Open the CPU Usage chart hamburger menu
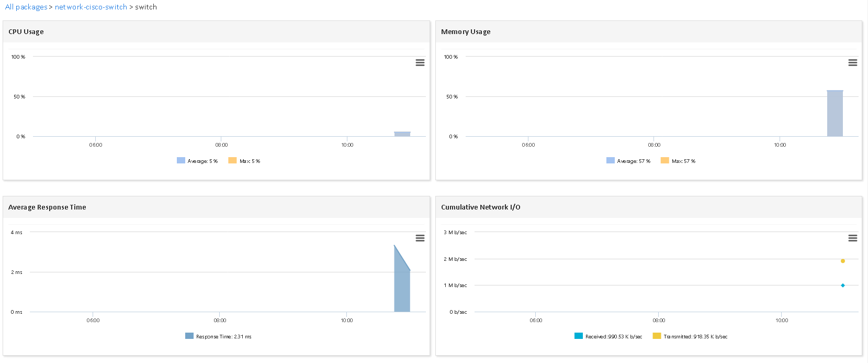 [x=420, y=62]
